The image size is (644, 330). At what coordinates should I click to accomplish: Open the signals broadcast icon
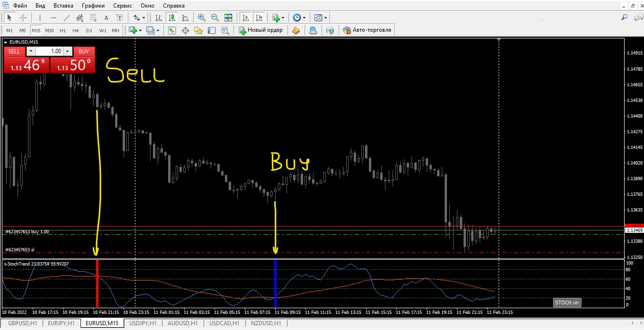(x=330, y=30)
